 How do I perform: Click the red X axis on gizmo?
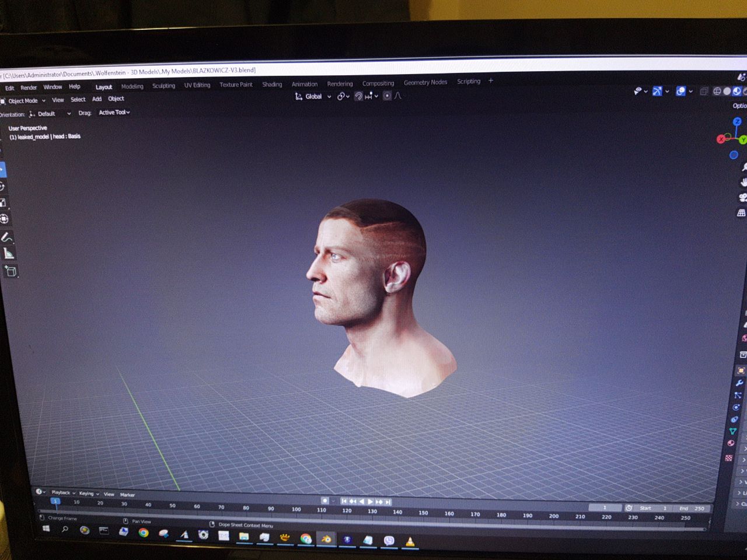point(721,139)
